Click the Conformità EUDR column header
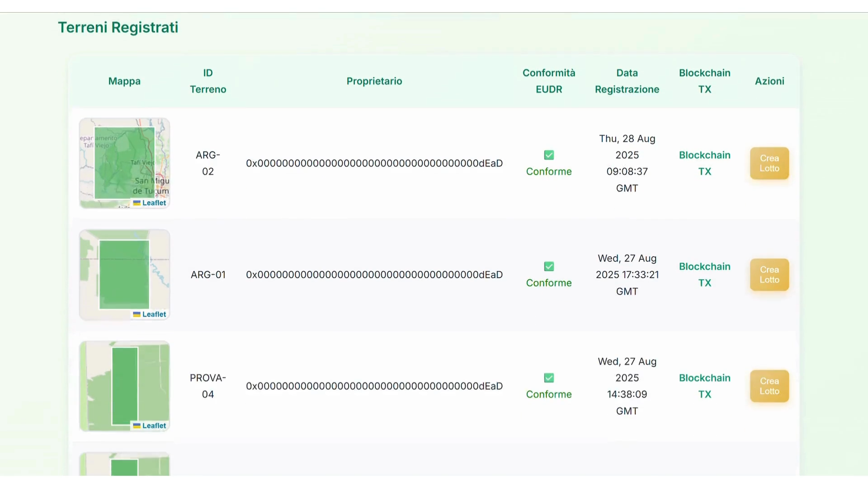 coord(549,81)
